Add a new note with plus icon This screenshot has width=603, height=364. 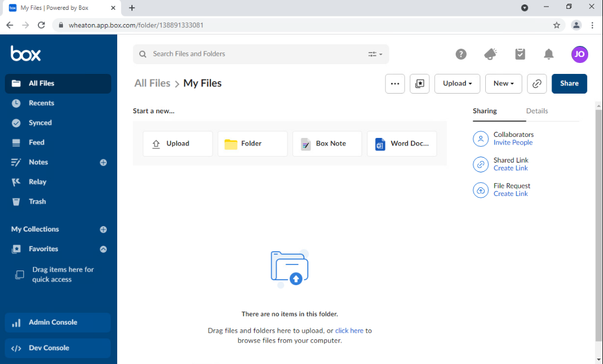104,163
